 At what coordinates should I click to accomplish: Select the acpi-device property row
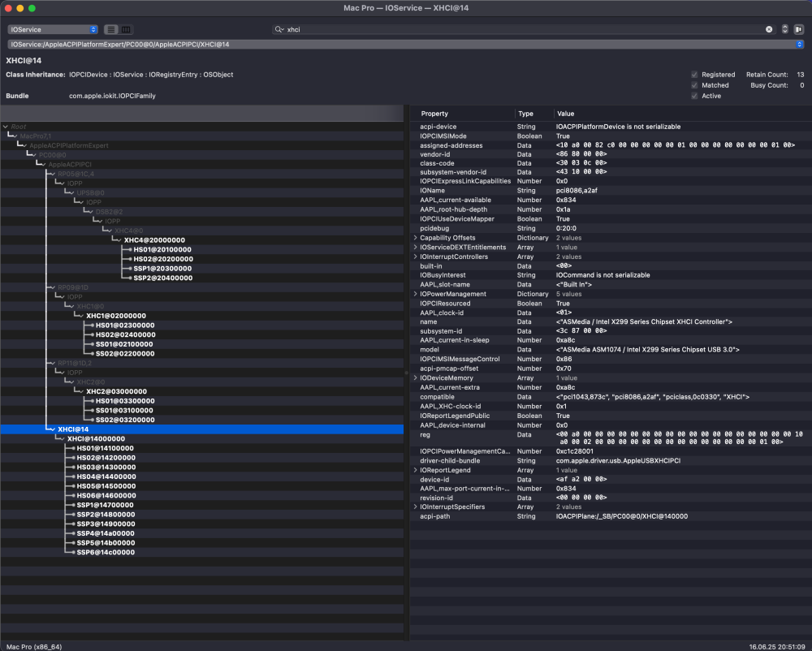(611, 127)
